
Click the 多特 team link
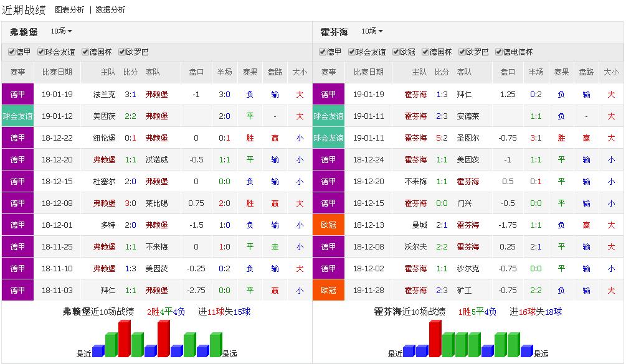pos(108,225)
